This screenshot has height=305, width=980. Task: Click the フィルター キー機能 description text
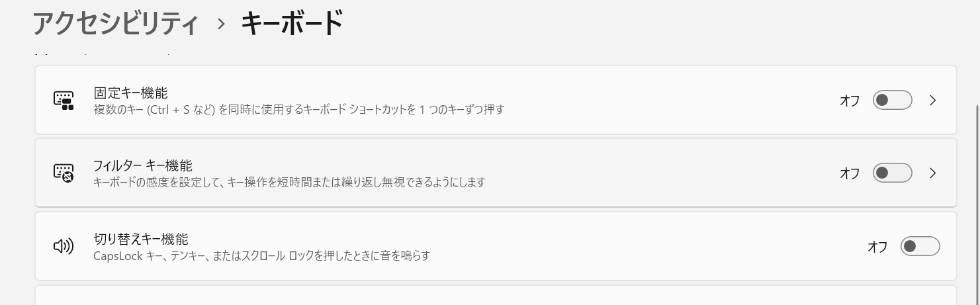coord(289,182)
